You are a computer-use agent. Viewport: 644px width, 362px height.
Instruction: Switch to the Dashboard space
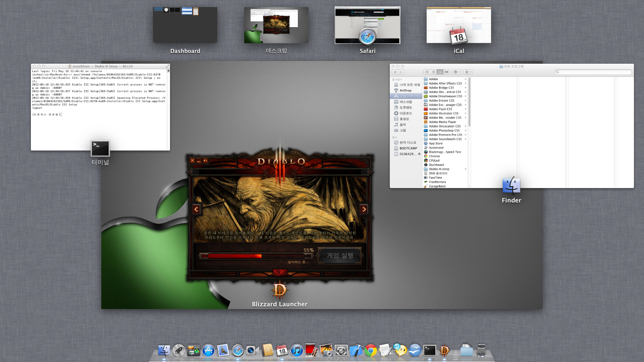[x=185, y=25]
